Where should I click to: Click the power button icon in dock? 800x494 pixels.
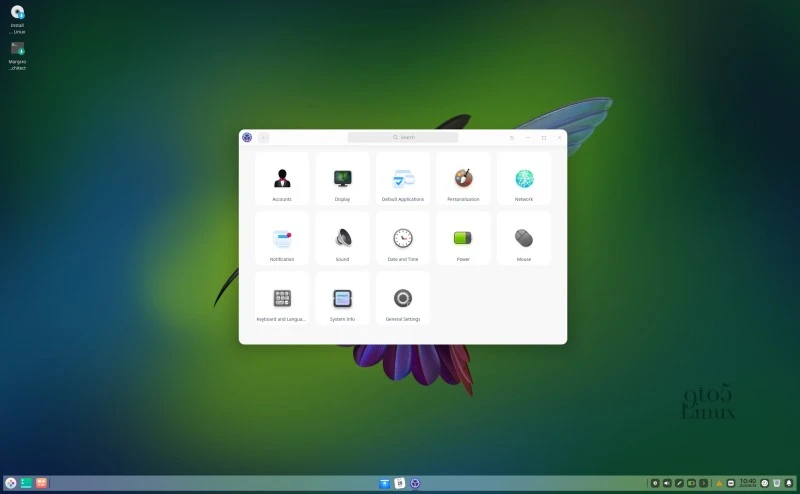(x=765, y=483)
